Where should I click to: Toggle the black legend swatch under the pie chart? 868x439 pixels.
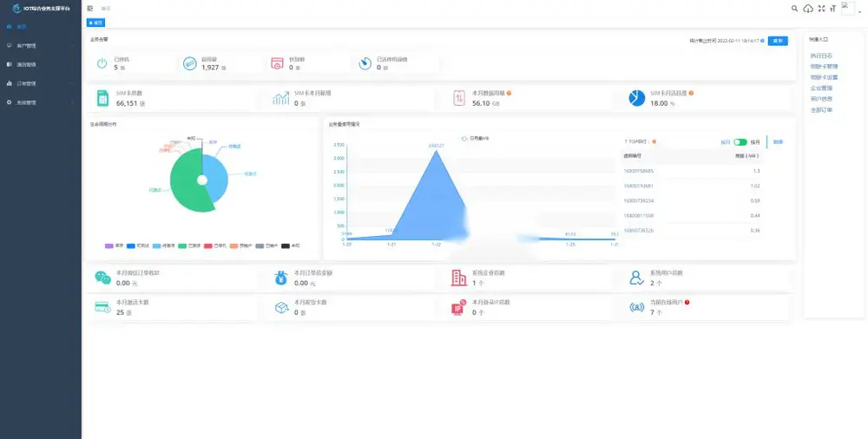pyautogui.click(x=286, y=246)
